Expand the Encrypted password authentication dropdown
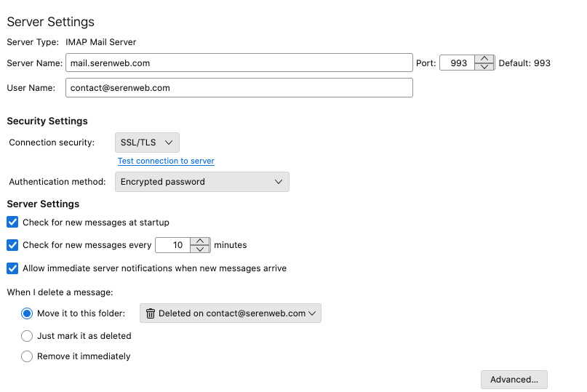 pyautogui.click(x=201, y=182)
